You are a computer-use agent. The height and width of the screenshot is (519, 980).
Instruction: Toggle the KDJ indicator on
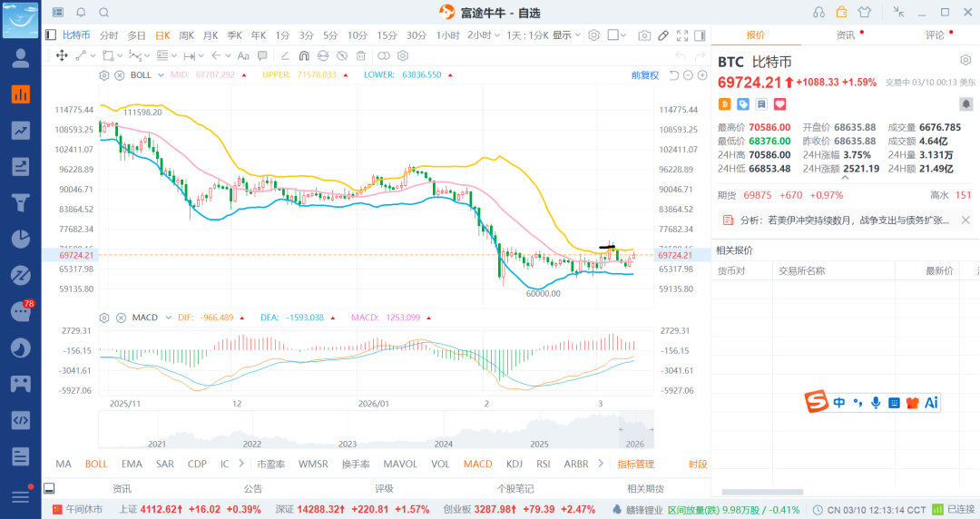[x=514, y=464]
